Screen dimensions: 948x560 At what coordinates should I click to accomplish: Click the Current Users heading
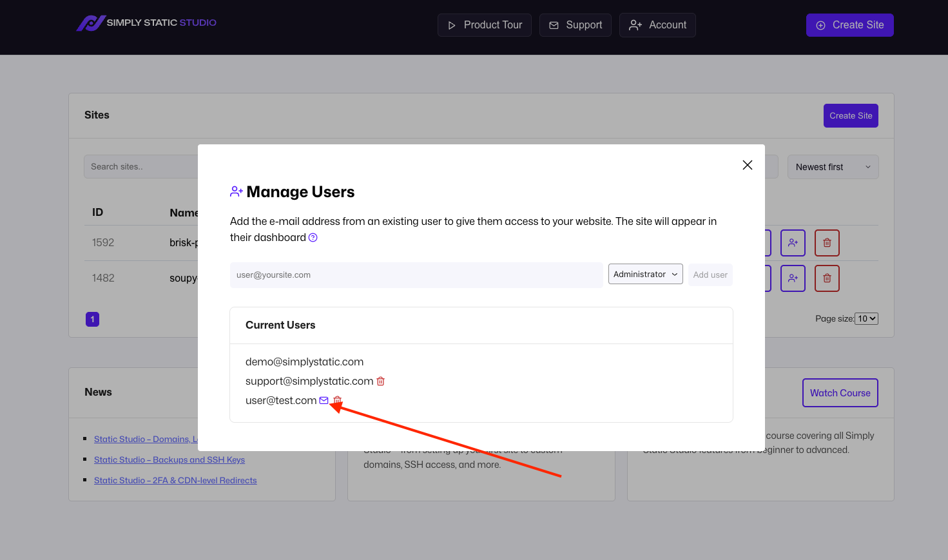click(280, 325)
